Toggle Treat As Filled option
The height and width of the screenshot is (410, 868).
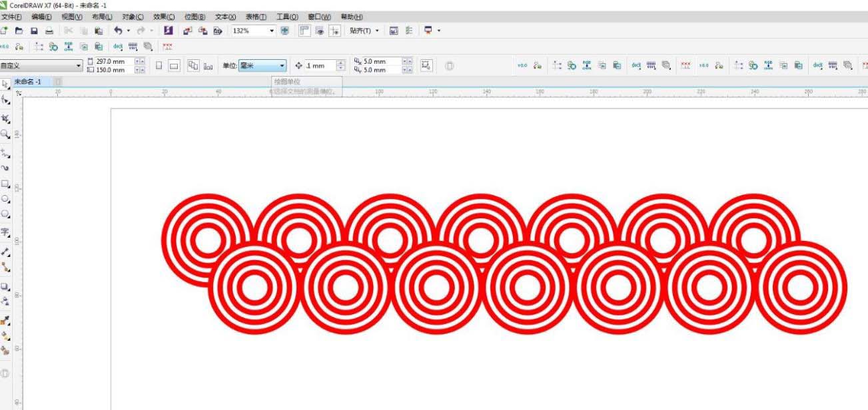426,65
